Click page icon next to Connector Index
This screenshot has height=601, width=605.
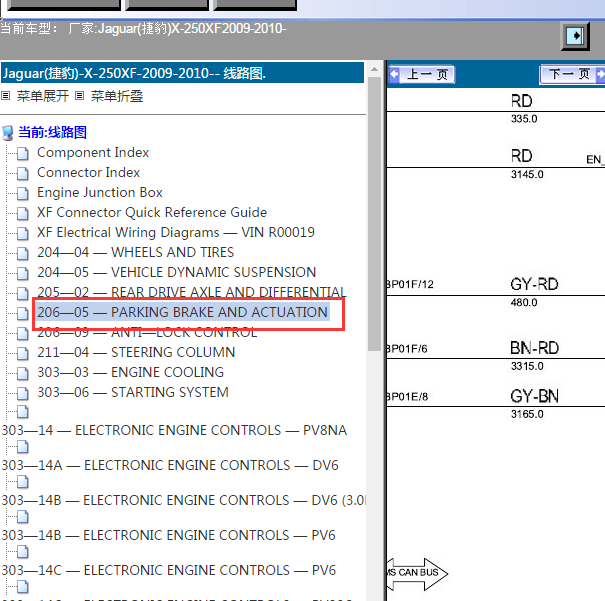(x=23, y=174)
